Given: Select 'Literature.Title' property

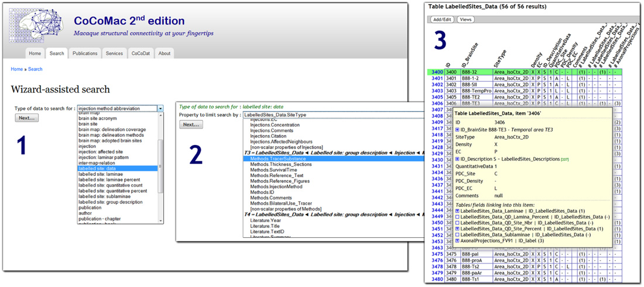Looking at the screenshot, I should 265,226.
